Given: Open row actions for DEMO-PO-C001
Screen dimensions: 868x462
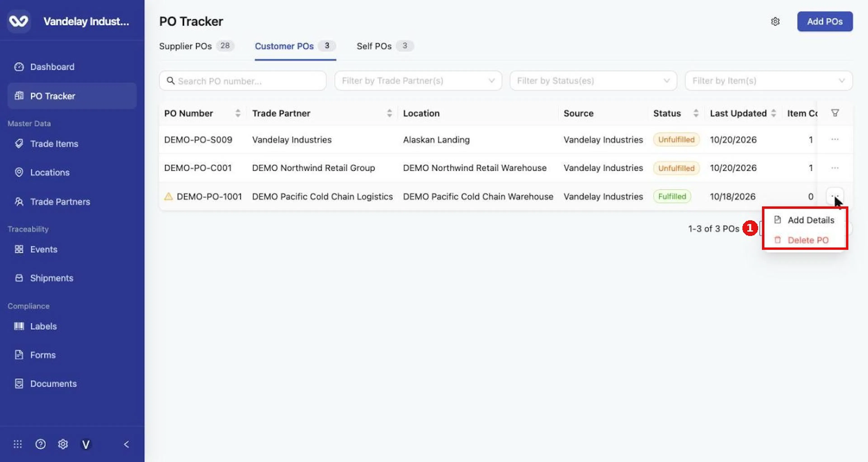Looking at the screenshot, I should [x=835, y=168].
